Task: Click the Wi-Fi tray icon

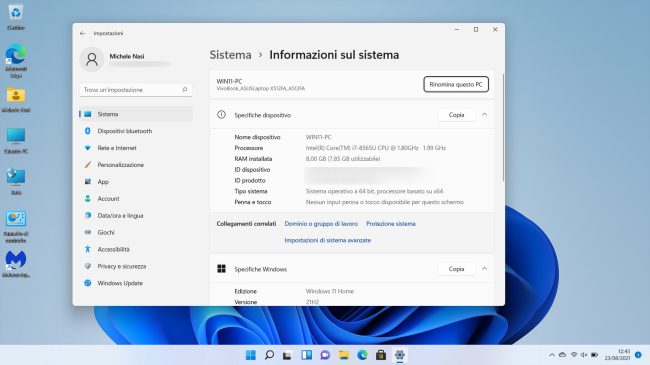Action: pyautogui.click(x=574, y=355)
